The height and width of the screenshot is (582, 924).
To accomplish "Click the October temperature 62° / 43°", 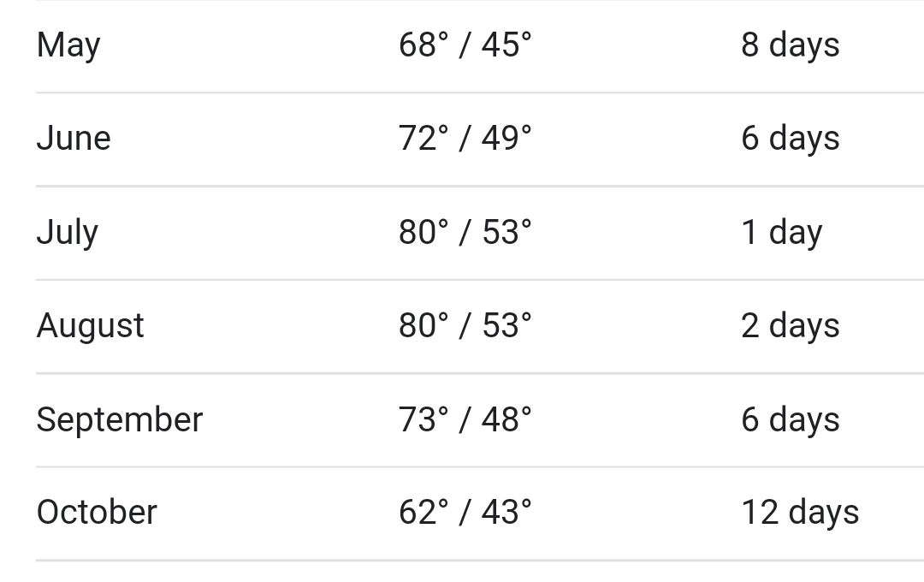I will click(x=465, y=512).
